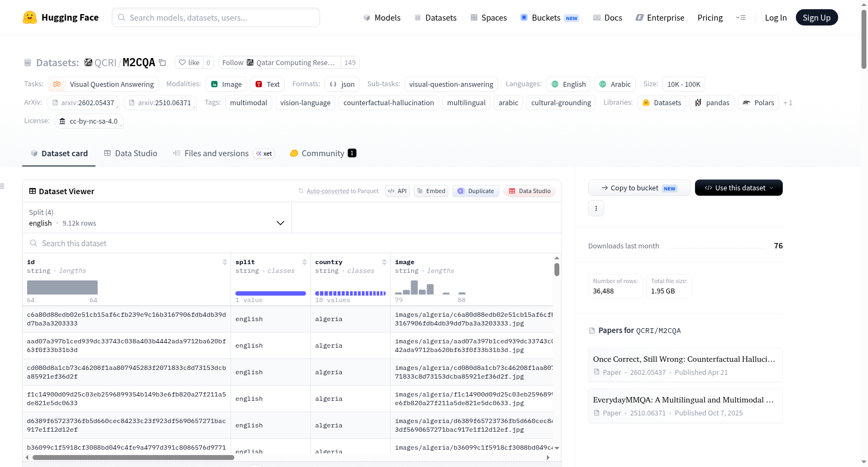Go to the Pricing page

pos(710,17)
